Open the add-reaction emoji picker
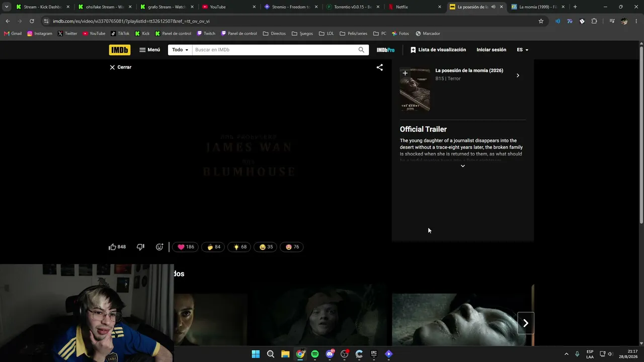 coord(159,247)
